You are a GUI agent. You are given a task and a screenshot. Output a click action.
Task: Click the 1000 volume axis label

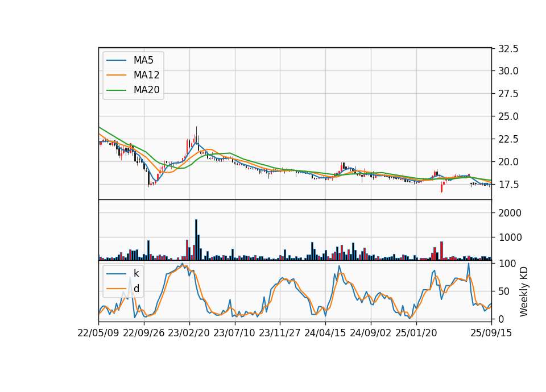(510, 237)
